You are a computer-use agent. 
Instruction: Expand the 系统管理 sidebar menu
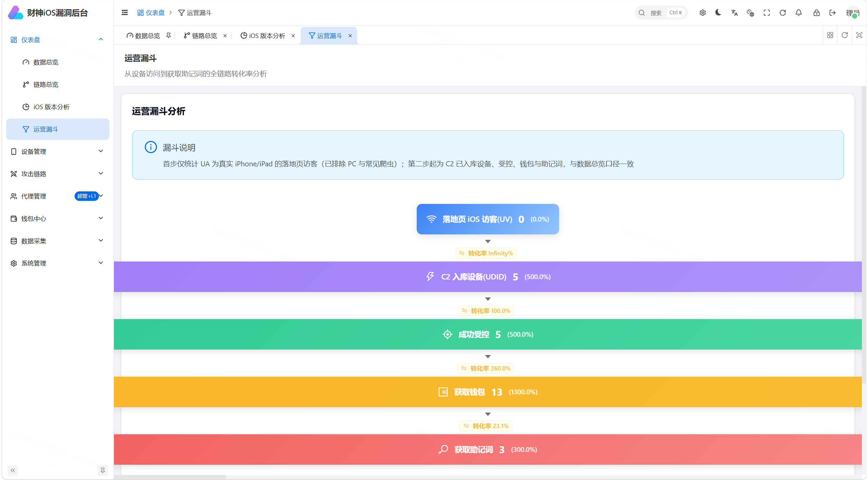[58, 263]
